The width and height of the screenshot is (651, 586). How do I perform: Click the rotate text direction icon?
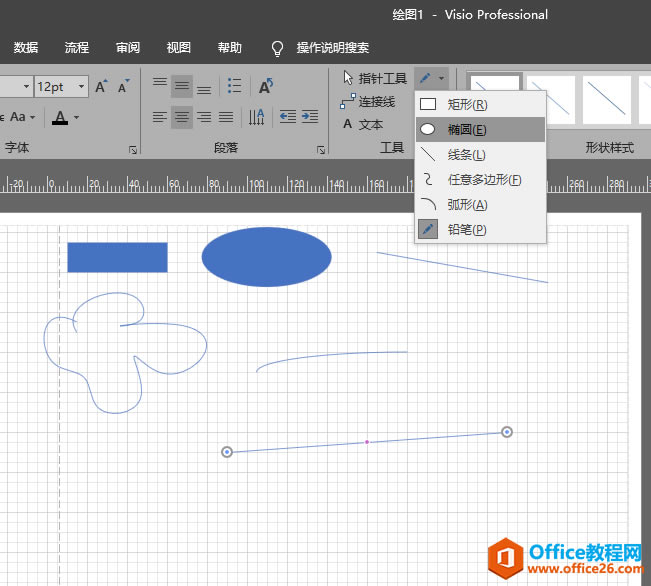pyautogui.click(x=266, y=86)
